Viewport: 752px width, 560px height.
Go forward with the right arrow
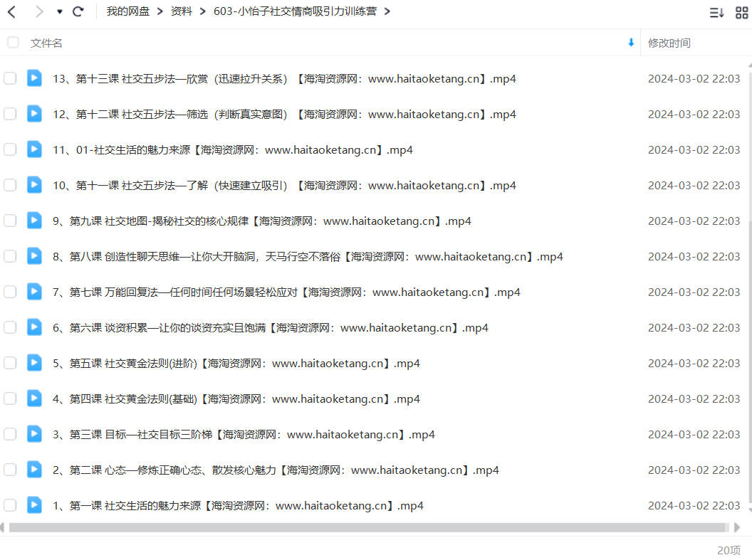click(39, 11)
